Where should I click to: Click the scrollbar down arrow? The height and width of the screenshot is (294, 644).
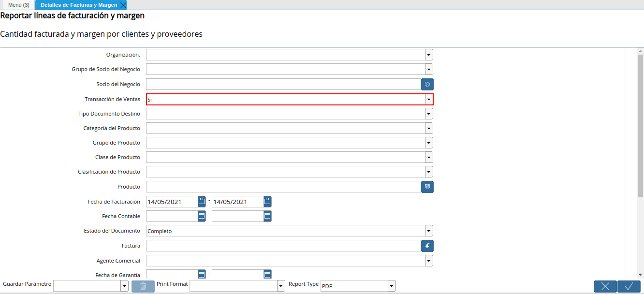tap(640, 274)
